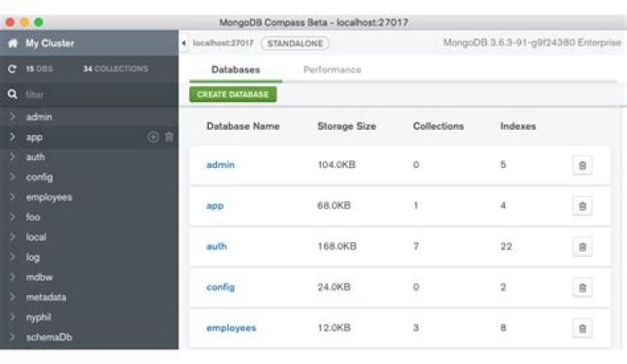This screenshot has width=627, height=364.
Task: Switch to the Performance tab
Action: [x=333, y=70]
